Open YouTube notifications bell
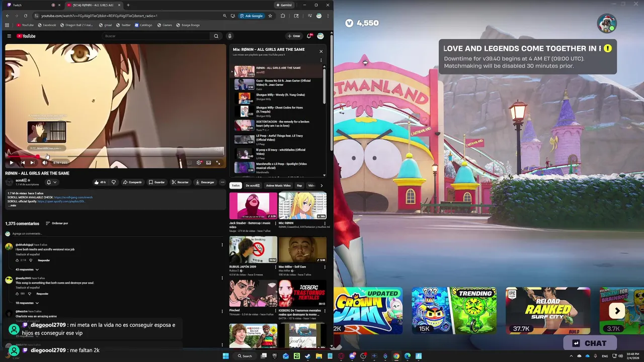644x362 pixels. (x=309, y=36)
